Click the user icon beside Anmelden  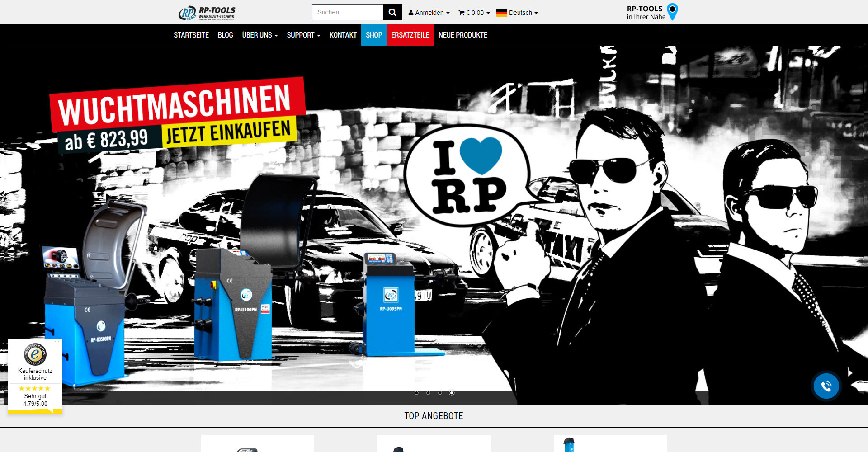tap(411, 13)
